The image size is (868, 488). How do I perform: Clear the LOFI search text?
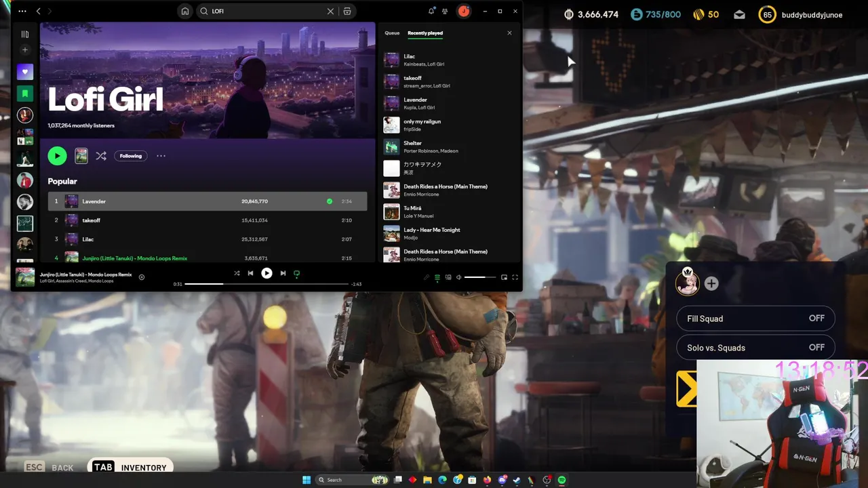point(330,12)
